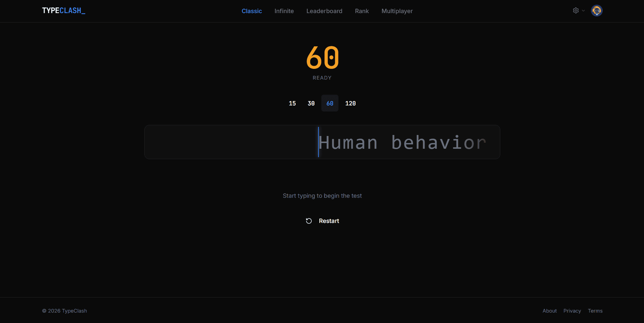This screenshot has height=323, width=644.
Task: Switch to the Infinite mode tab
Action: [x=284, y=11]
